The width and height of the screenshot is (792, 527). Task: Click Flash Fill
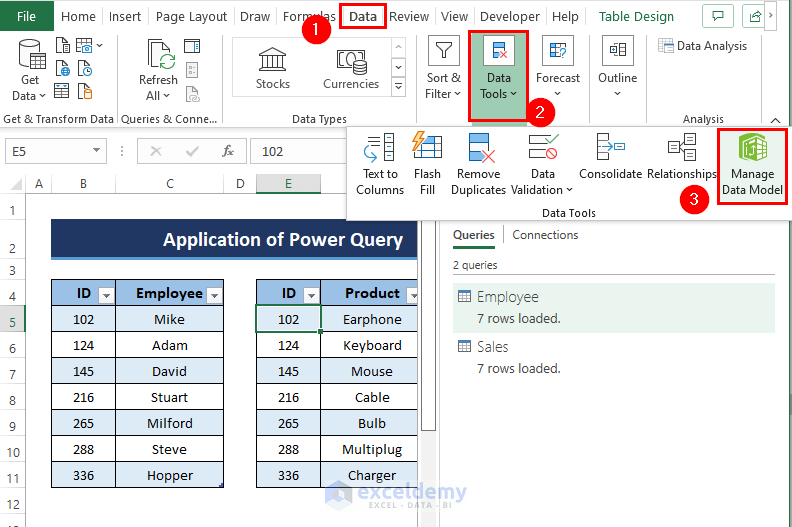coord(427,165)
